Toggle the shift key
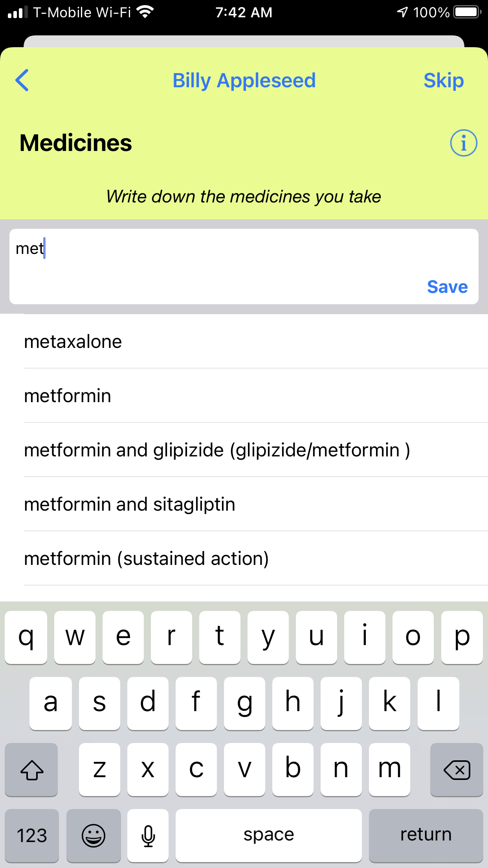The width and height of the screenshot is (488, 868). coord(31,769)
